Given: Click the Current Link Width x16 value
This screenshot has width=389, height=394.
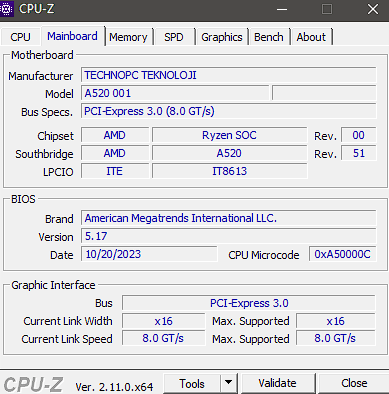Looking at the screenshot, I should [x=163, y=321].
